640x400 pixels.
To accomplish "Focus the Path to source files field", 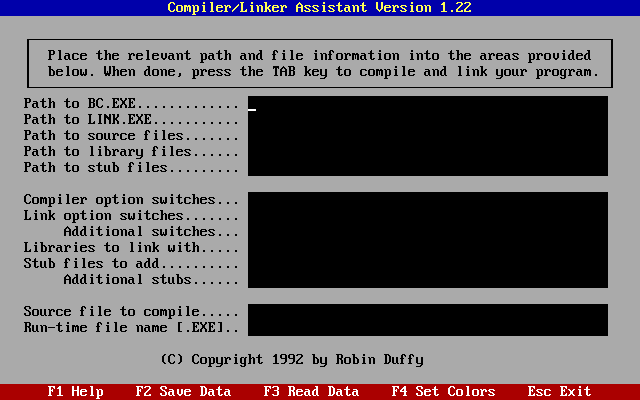I will pos(427,136).
